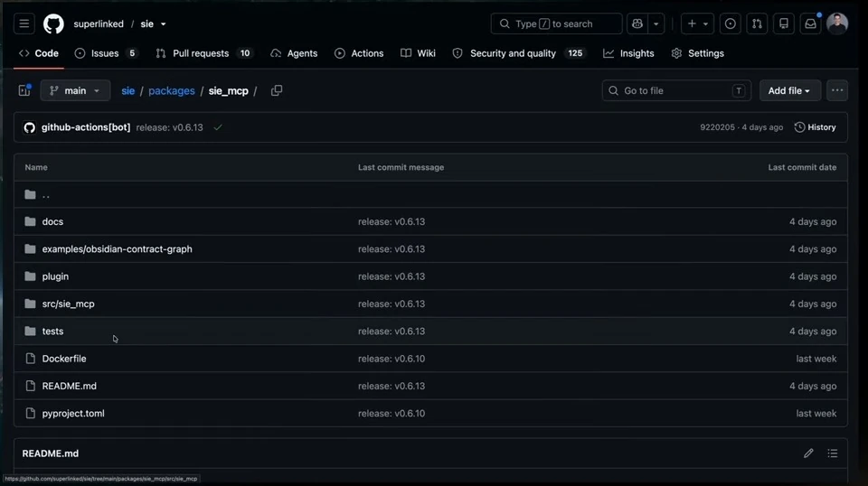Open the Add file dropdown
The image size is (868, 486).
tap(789, 90)
